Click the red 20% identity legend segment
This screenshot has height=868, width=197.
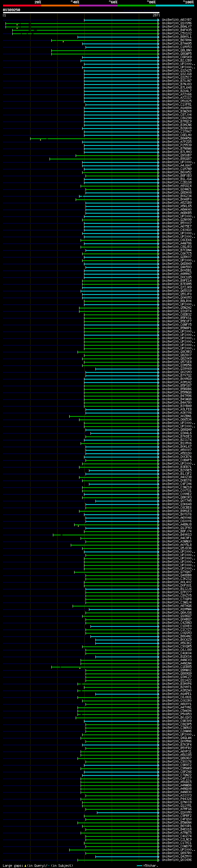pos(22,6)
